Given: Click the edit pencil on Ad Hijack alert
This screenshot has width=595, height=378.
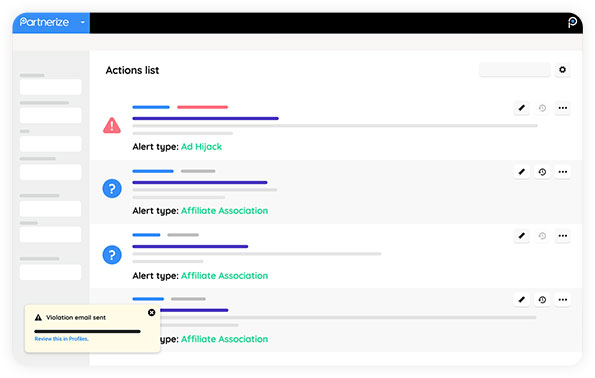Looking at the screenshot, I should coord(522,108).
